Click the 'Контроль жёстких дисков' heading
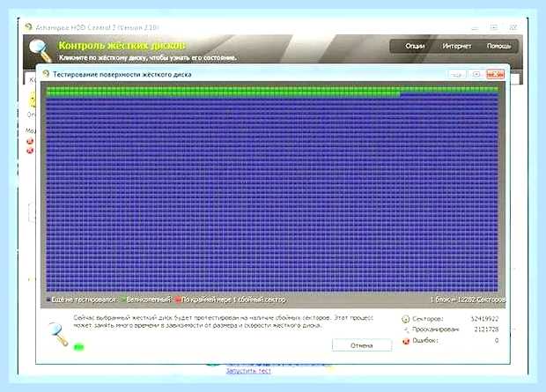This screenshot has width=546, height=392. coord(122,46)
